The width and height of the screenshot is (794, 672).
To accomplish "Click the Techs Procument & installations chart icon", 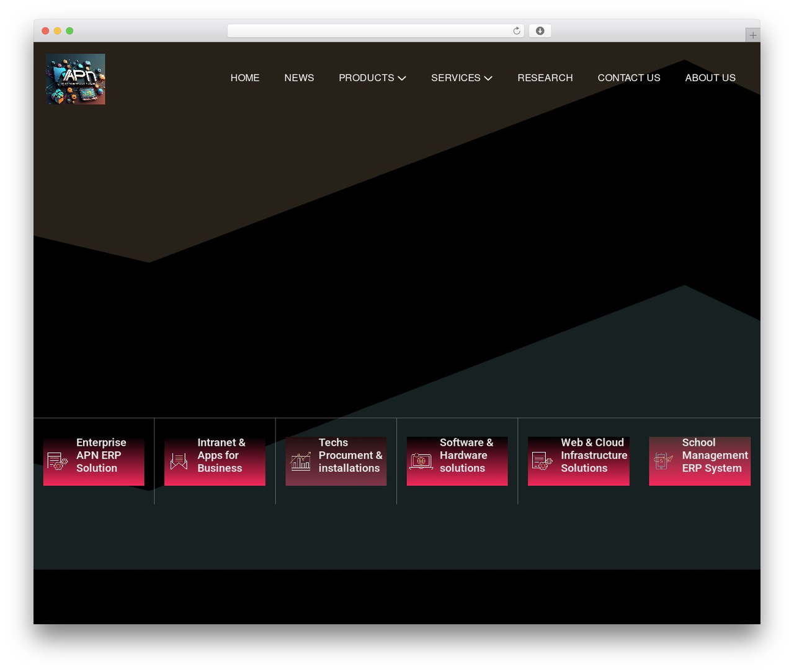I will point(301,461).
